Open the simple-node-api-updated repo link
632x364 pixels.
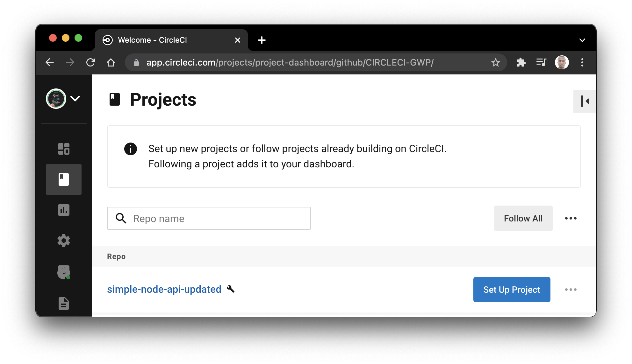coord(164,289)
